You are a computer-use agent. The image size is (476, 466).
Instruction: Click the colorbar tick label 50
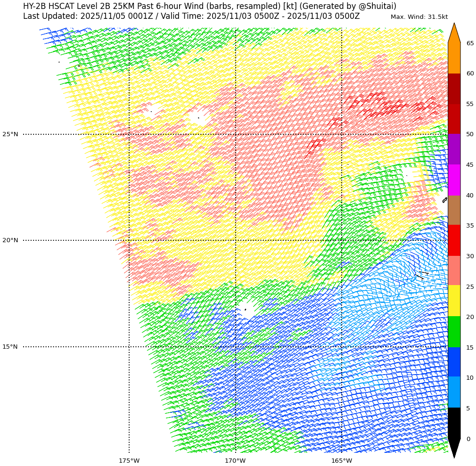tap(470, 134)
